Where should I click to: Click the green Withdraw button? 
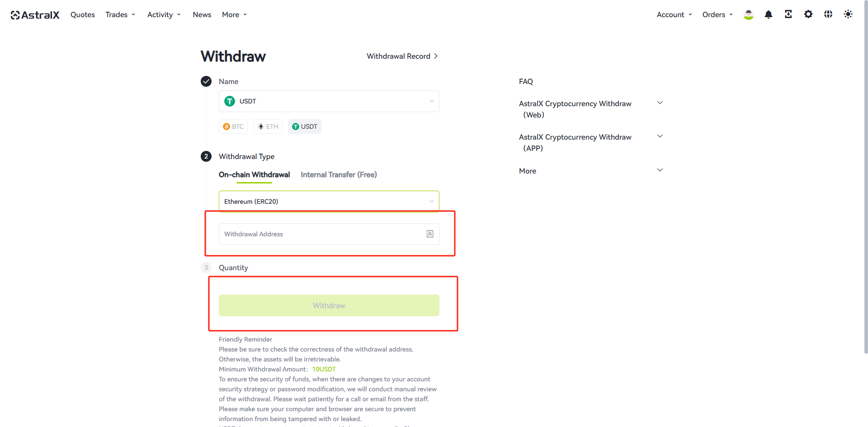point(329,305)
